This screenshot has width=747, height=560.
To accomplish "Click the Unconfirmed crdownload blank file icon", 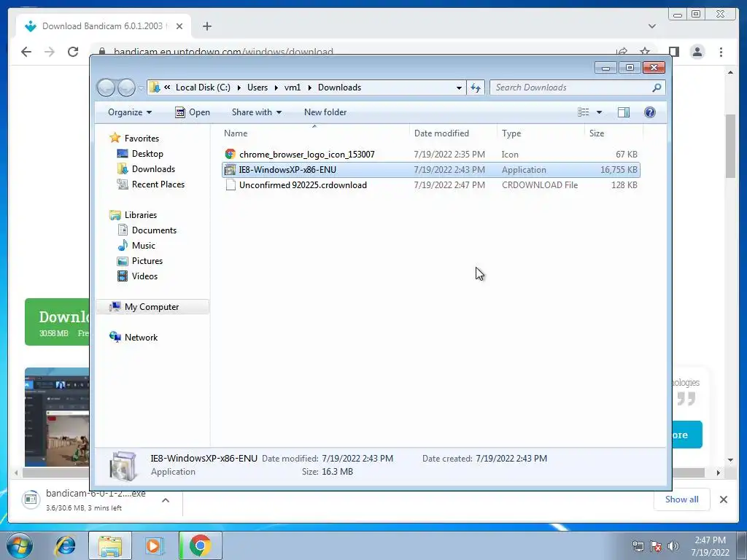I will tap(231, 184).
